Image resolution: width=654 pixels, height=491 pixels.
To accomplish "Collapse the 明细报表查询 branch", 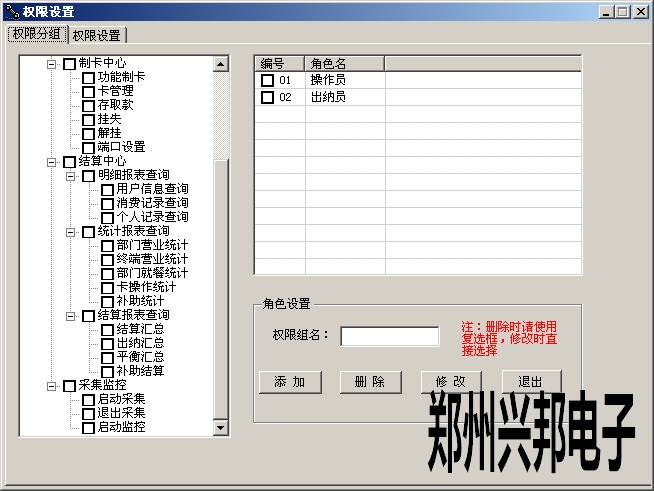I will (70, 176).
